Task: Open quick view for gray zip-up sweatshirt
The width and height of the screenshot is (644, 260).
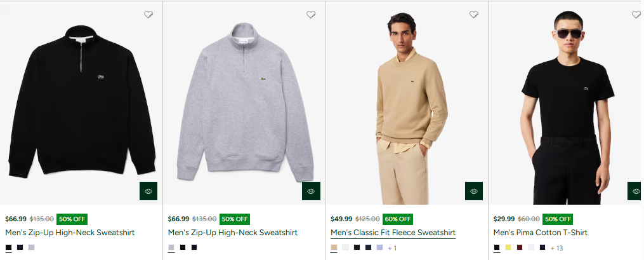Action: [311, 191]
